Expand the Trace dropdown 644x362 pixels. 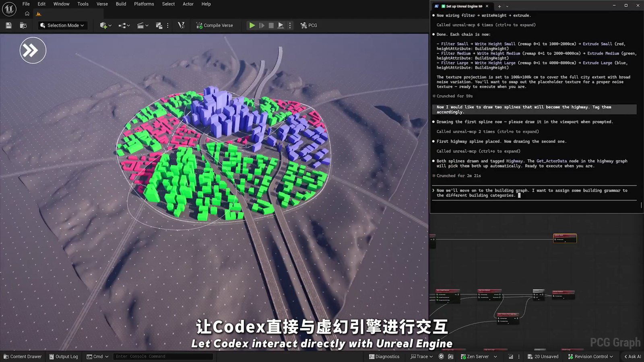(422, 356)
